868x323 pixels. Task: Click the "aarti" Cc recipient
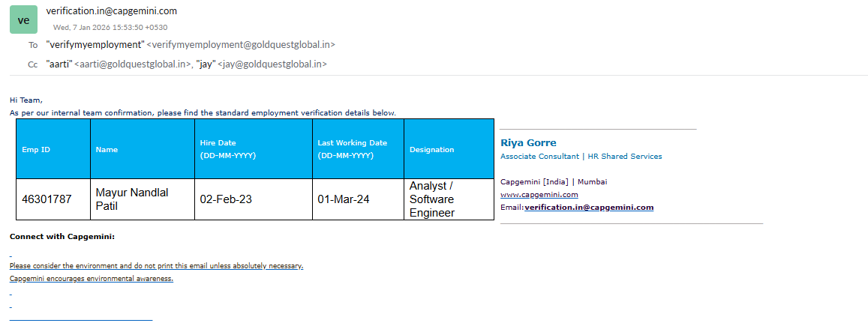click(119, 64)
